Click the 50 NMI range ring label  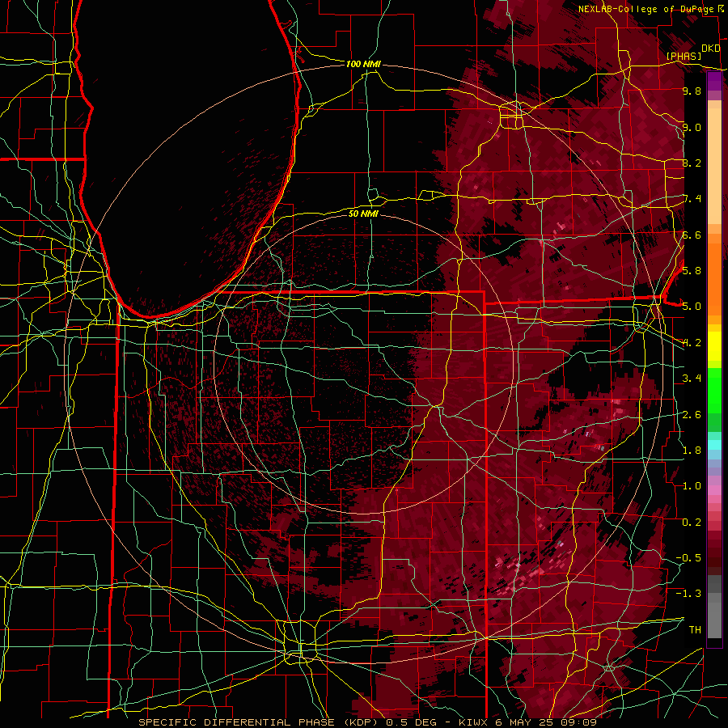click(x=363, y=214)
